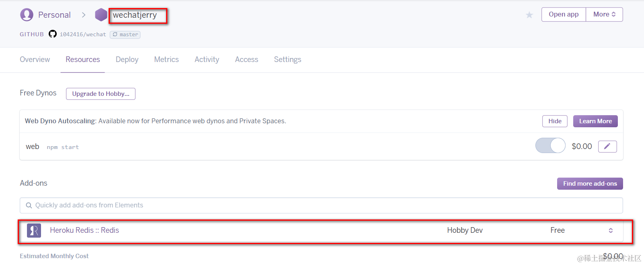The height and width of the screenshot is (265, 644).
Task: Toggle the web dyno switch
Action: (x=550, y=145)
